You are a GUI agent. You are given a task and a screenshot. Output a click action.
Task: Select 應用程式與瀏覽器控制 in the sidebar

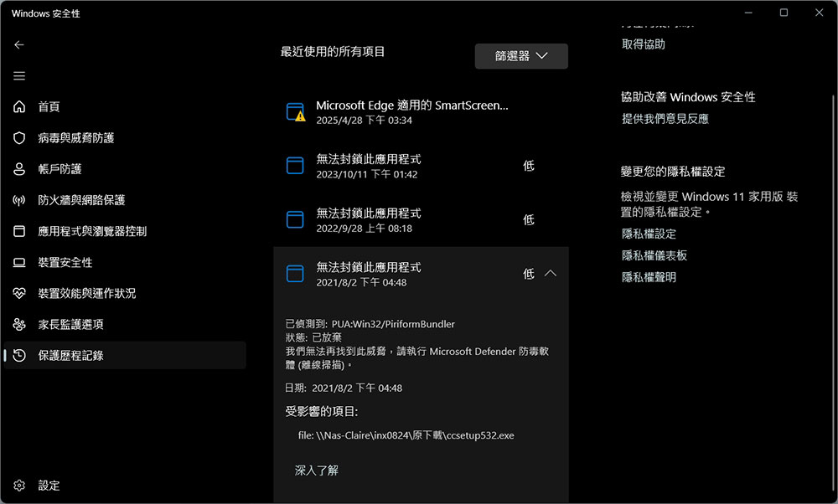coord(92,231)
